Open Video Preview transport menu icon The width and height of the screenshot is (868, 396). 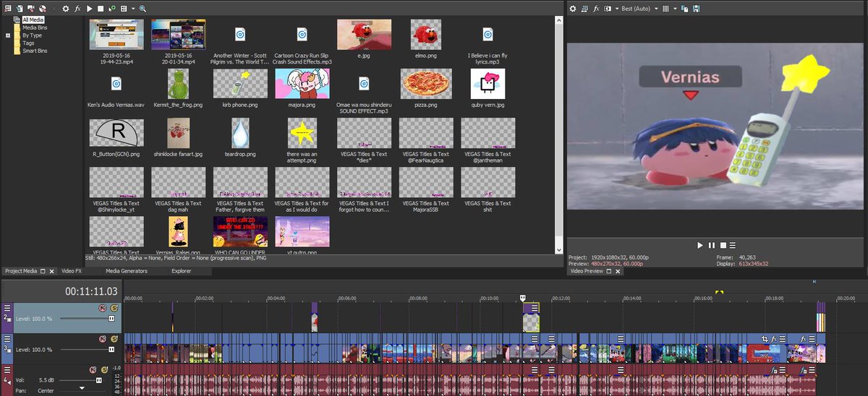click(x=733, y=246)
